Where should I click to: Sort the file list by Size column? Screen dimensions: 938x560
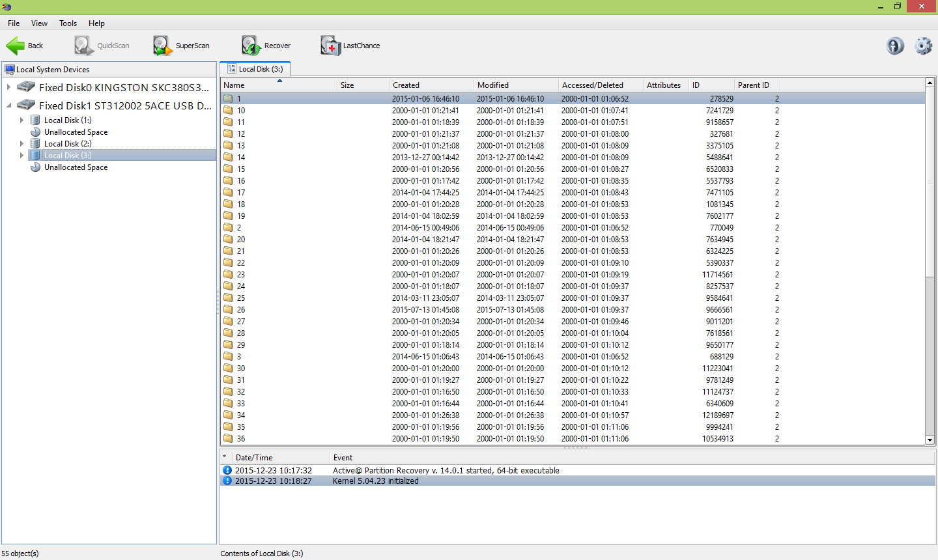coord(363,85)
